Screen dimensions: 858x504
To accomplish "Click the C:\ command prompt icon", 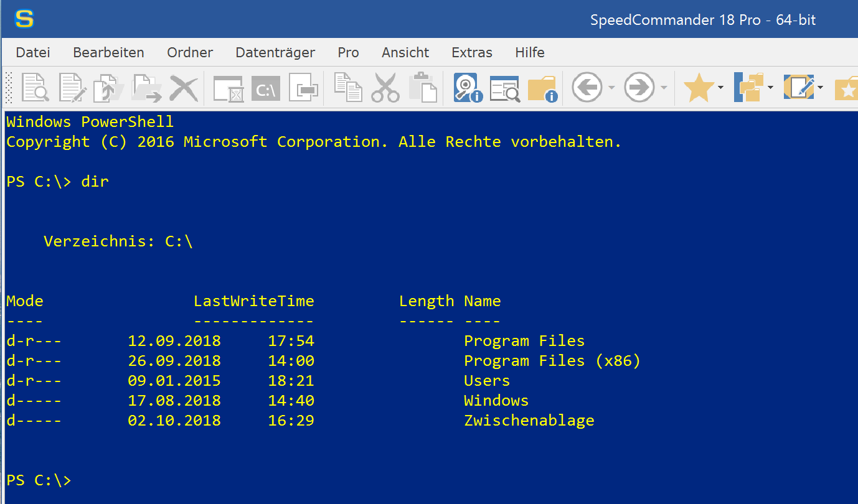I will pos(266,89).
